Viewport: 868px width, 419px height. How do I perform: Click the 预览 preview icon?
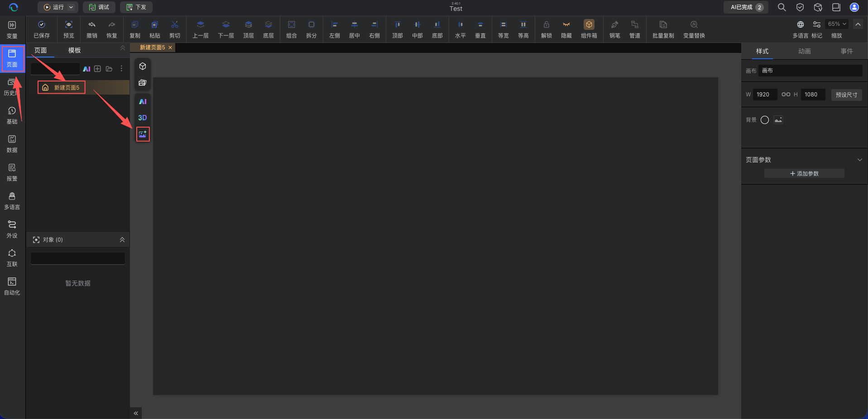point(69,29)
